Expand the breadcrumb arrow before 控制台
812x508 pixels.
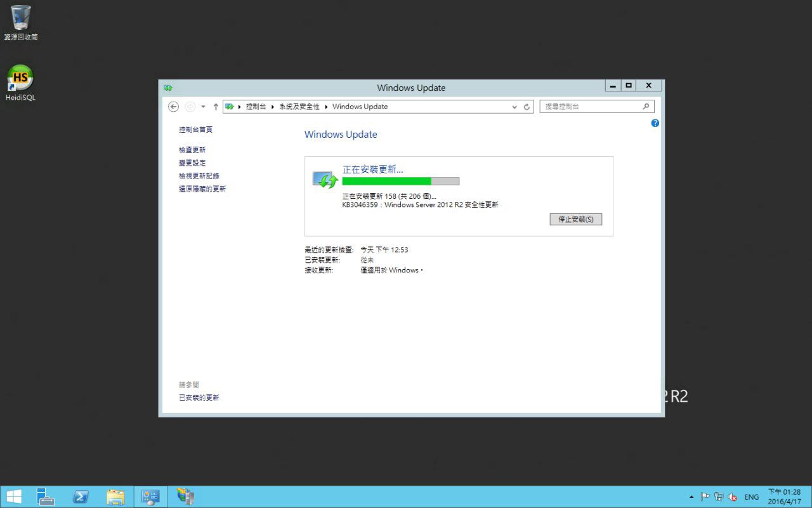tap(240, 107)
